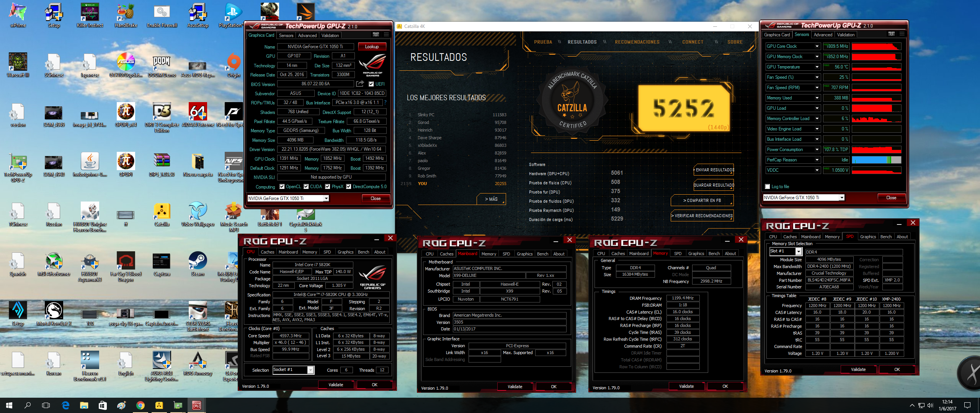Expand the GPU Core Clock sensor dropdown
The image size is (980, 413).
(x=817, y=46)
